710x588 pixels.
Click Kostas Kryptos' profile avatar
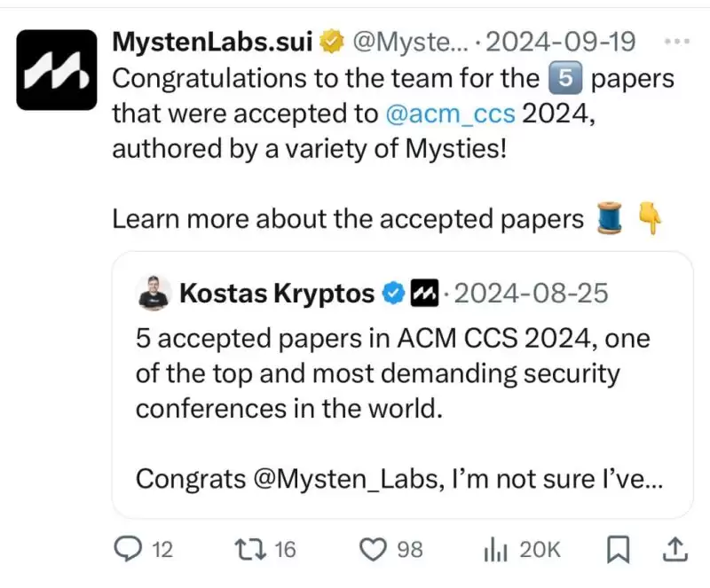(x=154, y=293)
